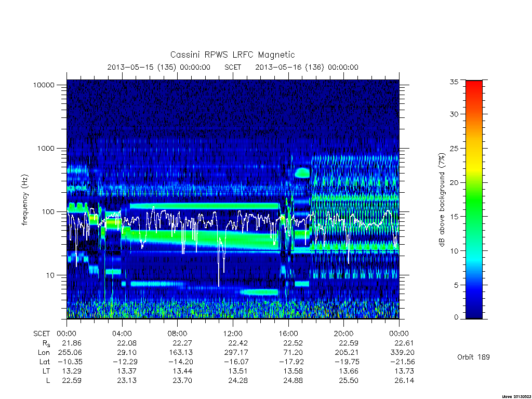The width and height of the screenshot is (532, 399).
Task: Click the "1000" frequency tick label
Action: 46,148
